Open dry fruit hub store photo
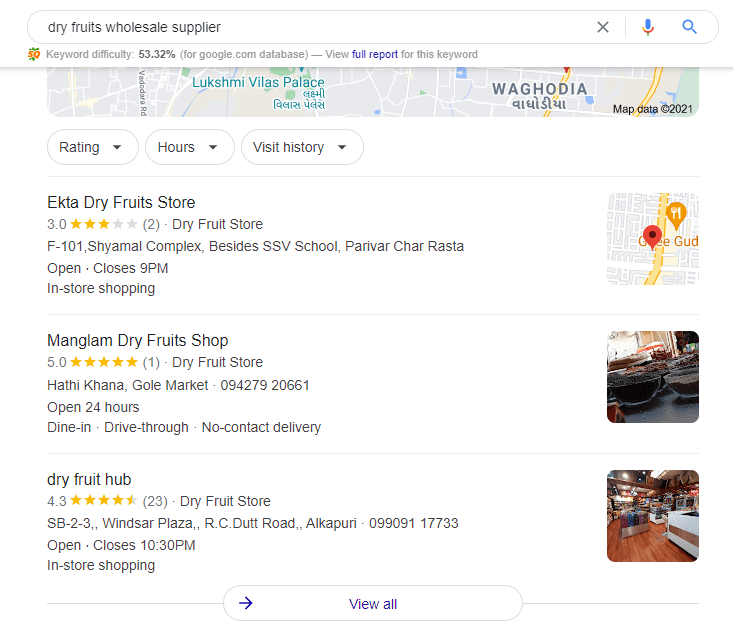733x621 pixels. click(x=653, y=516)
